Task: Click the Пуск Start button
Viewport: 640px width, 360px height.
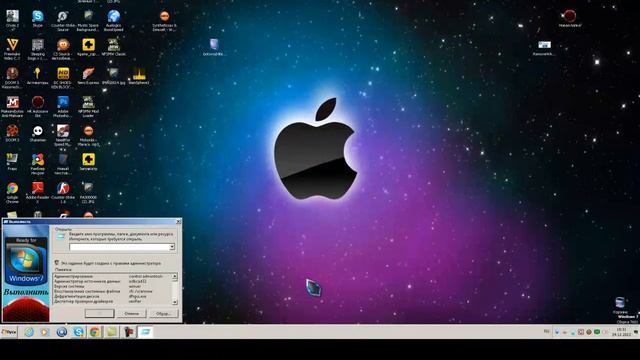Action: [9, 332]
